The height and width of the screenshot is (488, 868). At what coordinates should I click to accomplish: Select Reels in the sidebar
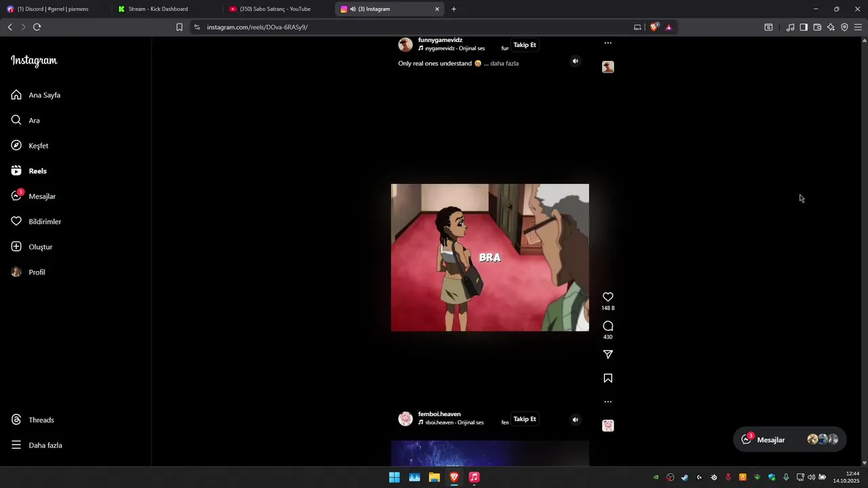(x=29, y=171)
